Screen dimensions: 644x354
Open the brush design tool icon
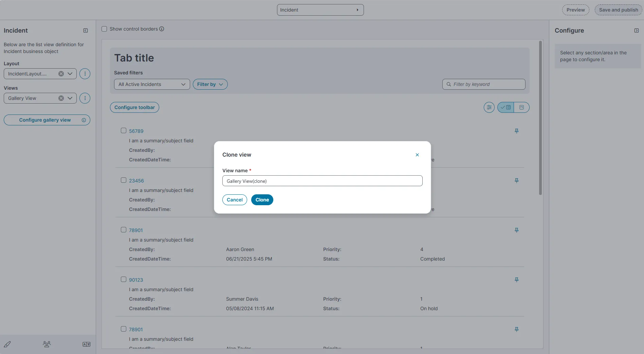pos(7,344)
